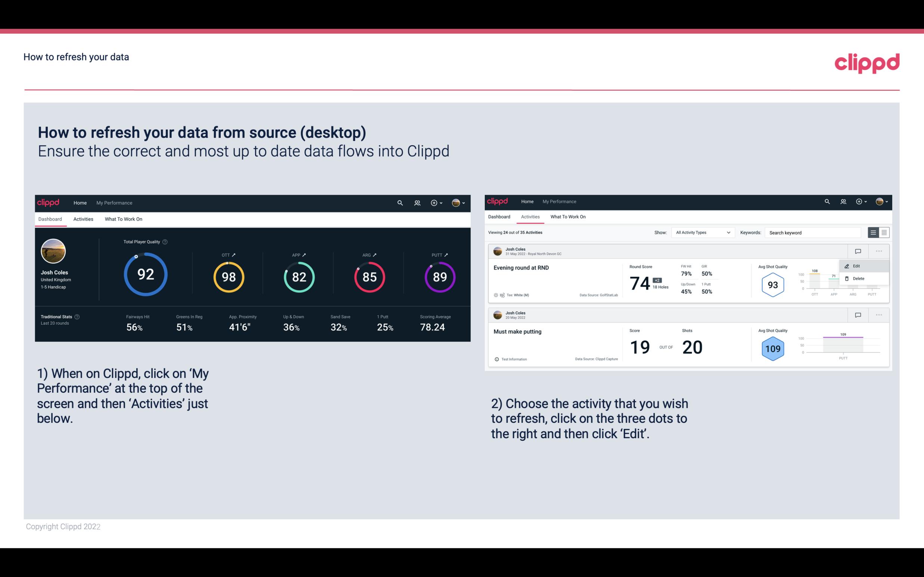Click the grid view toggle icon
Viewport: 924px width, 577px height.
click(x=884, y=232)
